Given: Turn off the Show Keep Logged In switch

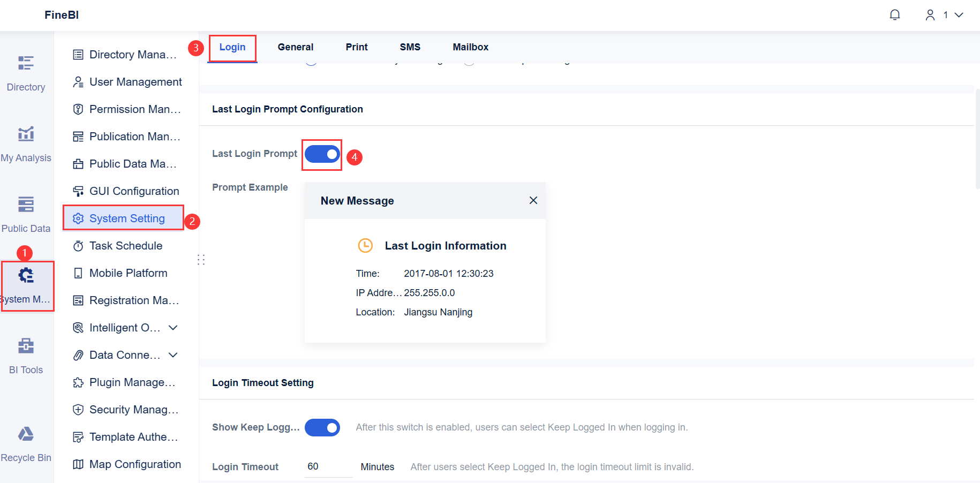Looking at the screenshot, I should pos(322,427).
